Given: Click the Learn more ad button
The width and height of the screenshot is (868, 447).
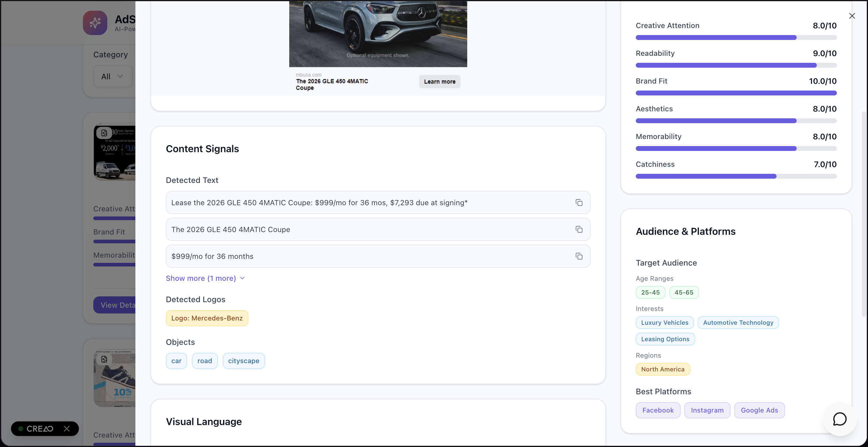Looking at the screenshot, I should pos(439,82).
